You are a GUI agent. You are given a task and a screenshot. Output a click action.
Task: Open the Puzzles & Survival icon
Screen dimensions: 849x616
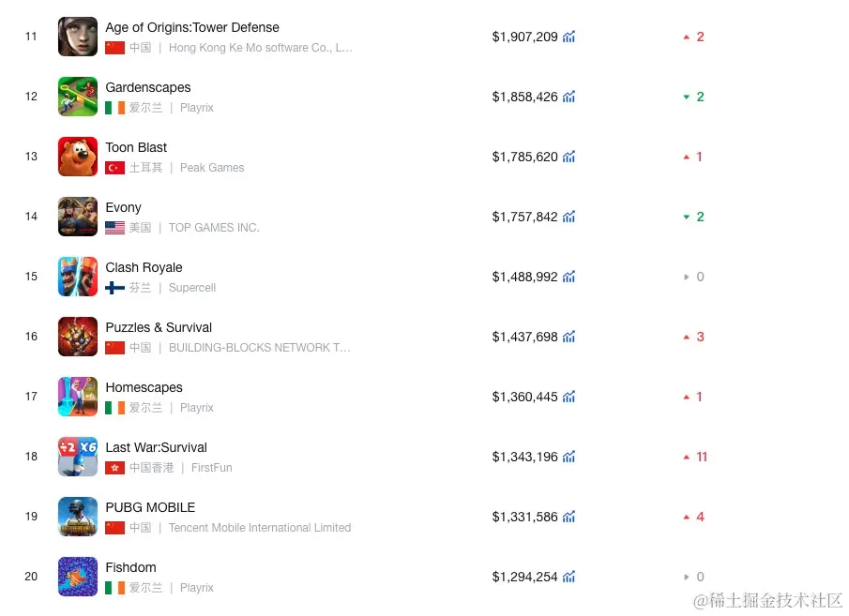point(78,337)
